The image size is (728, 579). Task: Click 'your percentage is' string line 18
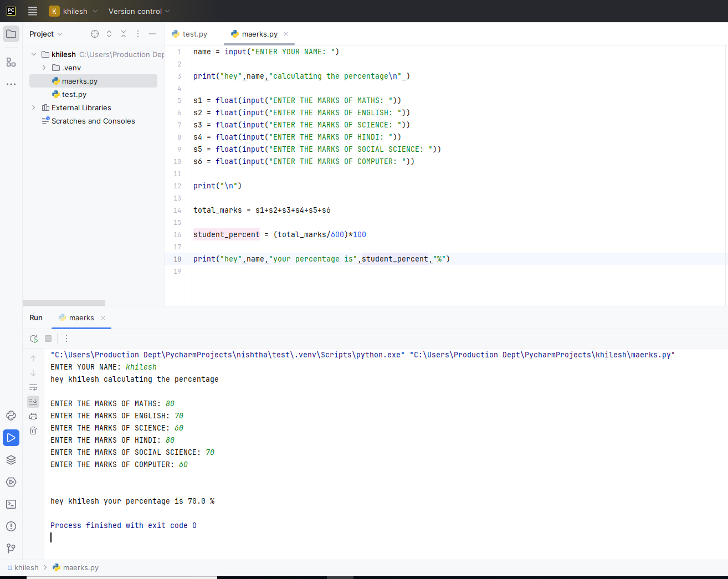coord(313,259)
